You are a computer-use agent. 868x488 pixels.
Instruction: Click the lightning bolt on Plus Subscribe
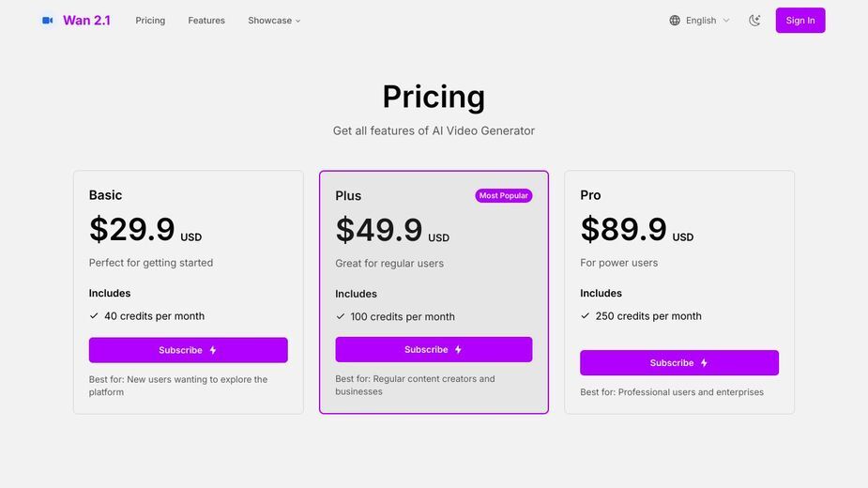458,349
